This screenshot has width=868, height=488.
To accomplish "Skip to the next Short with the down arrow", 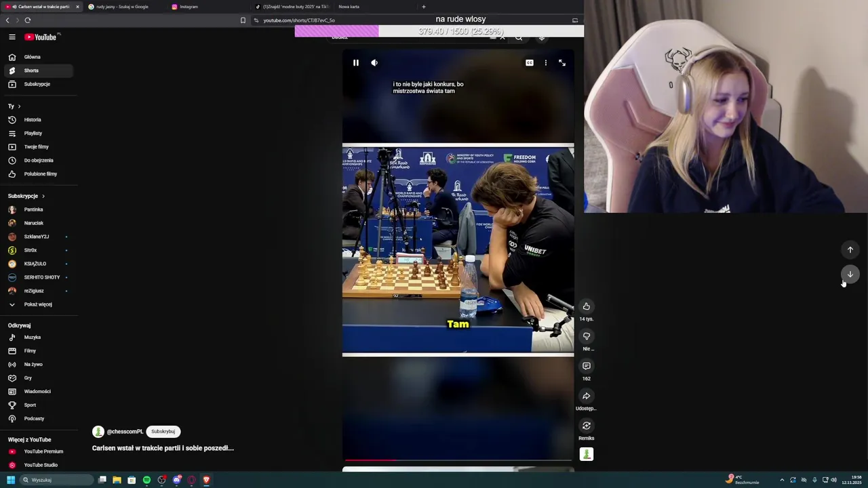I will coord(850,274).
